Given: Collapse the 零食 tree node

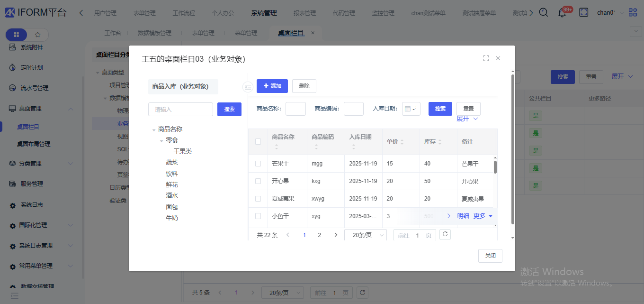Looking at the screenshot, I should (x=162, y=141).
